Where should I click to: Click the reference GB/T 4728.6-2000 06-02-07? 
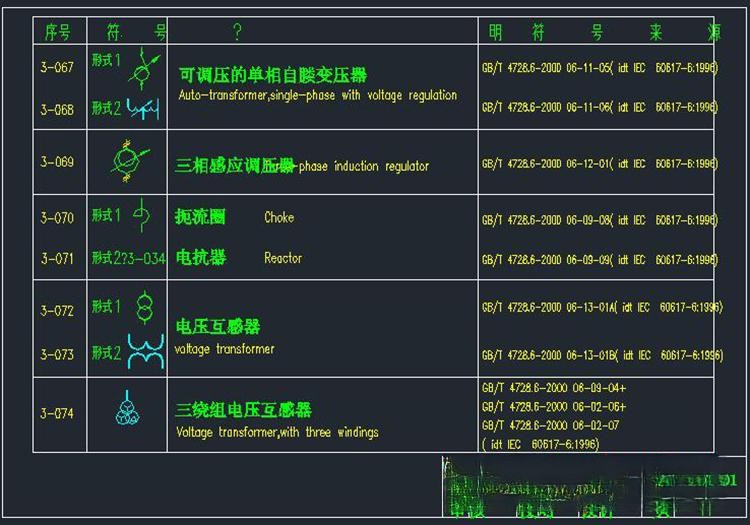pos(551,426)
